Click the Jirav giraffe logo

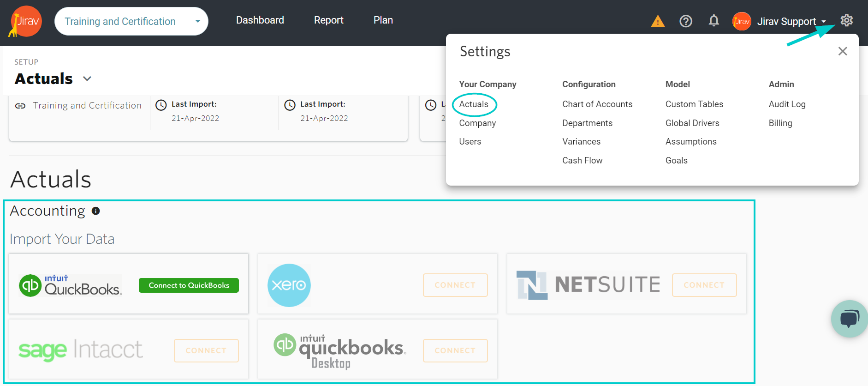pyautogui.click(x=25, y=21)
